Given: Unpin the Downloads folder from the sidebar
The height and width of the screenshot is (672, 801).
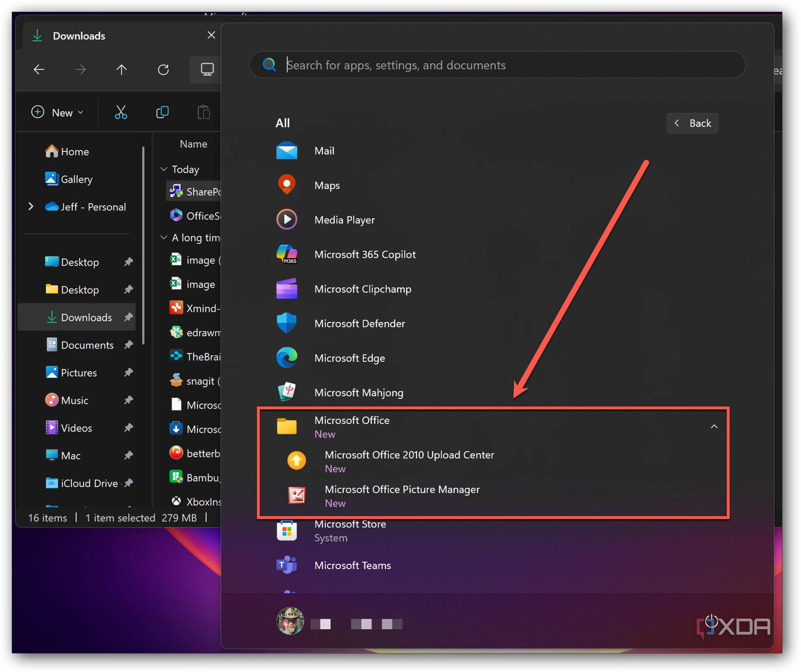Looking at the screenshot, I should (128, 317).
